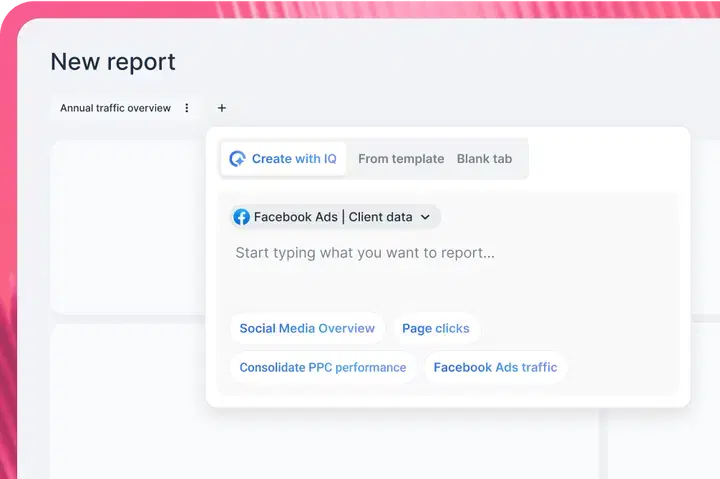Click the Facebook Ads traffic suggestion

pos(495,367)
